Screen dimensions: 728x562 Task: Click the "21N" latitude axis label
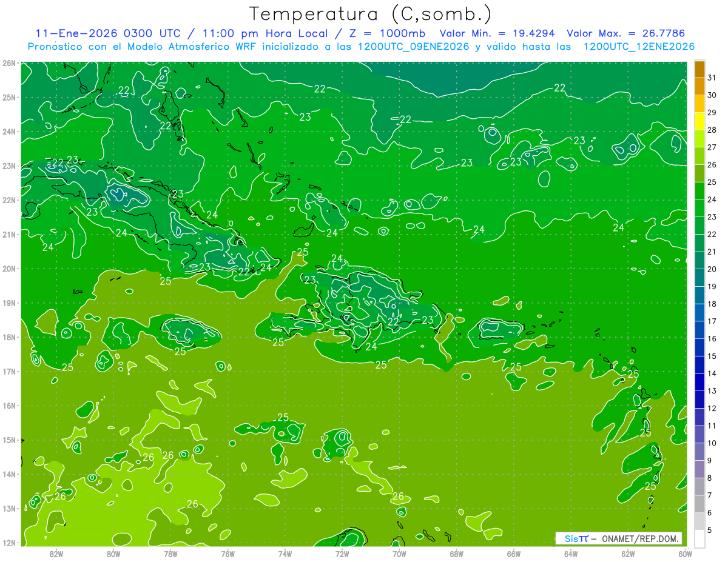point(8,235)
